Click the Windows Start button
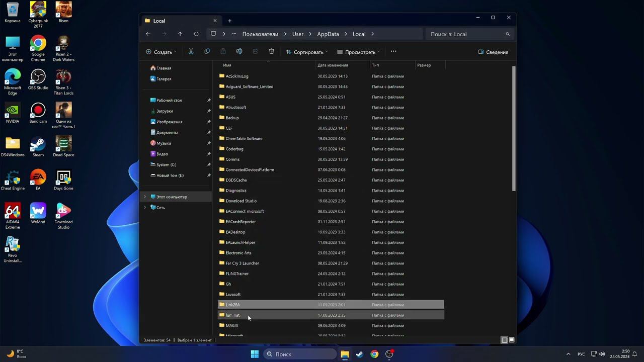 click(255, 354)
